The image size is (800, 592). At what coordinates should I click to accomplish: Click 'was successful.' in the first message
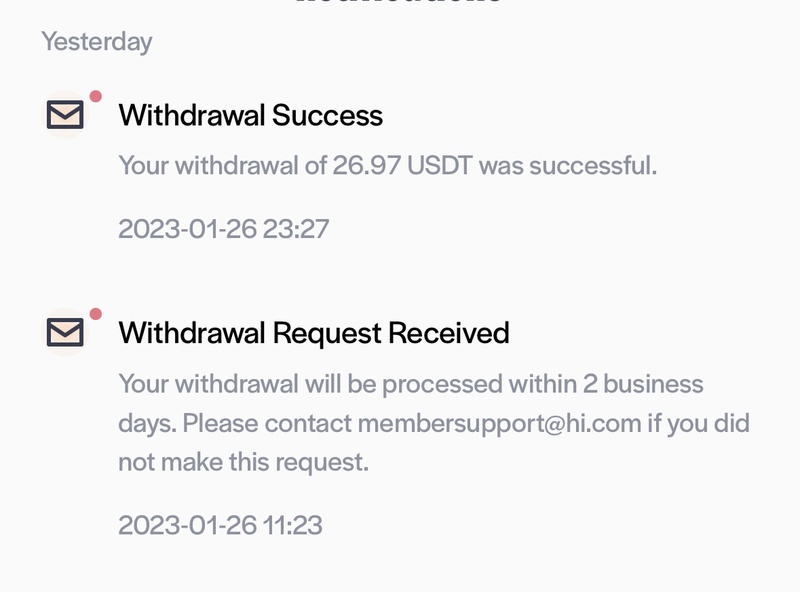pos(568,165)
